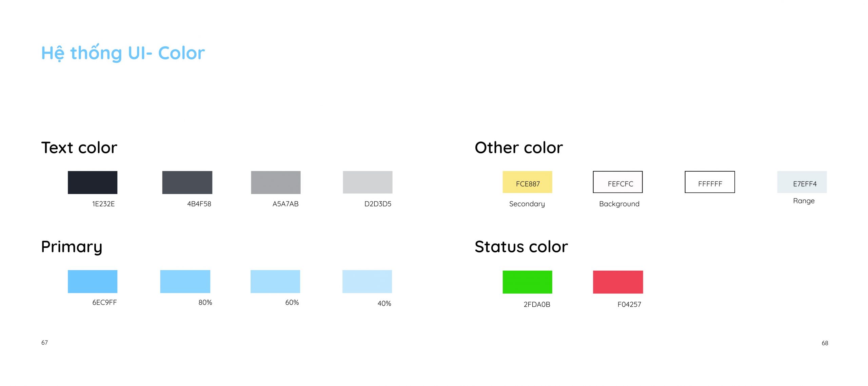Select the primary 6EC9FF blue swatch
868x386 pixels.
click(93, 282)
